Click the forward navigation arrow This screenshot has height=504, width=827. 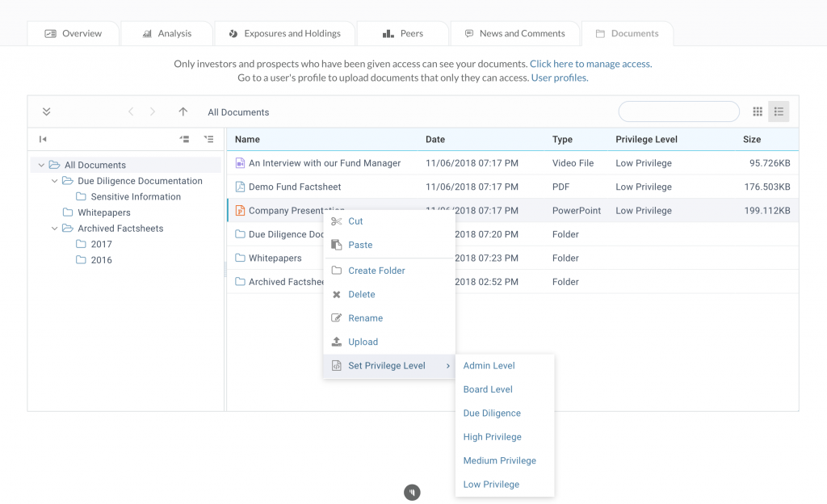(152, 111)
